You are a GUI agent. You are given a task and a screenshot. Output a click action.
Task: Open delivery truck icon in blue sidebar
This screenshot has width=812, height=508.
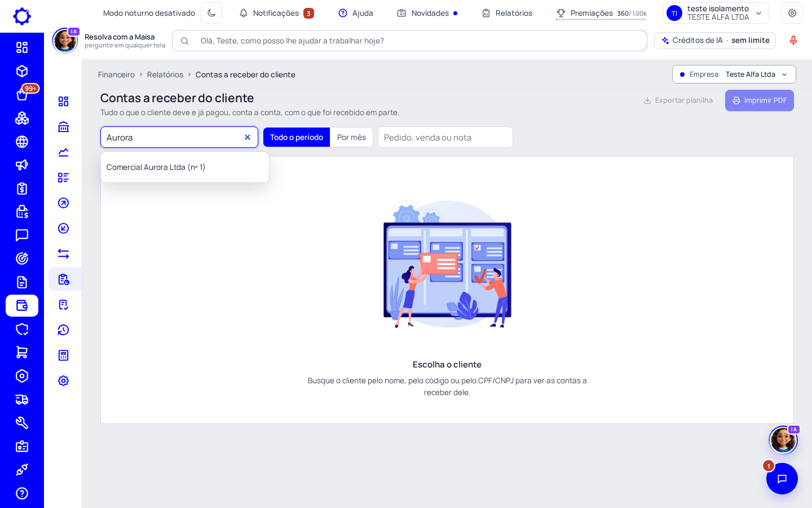[x=22, y=400]
